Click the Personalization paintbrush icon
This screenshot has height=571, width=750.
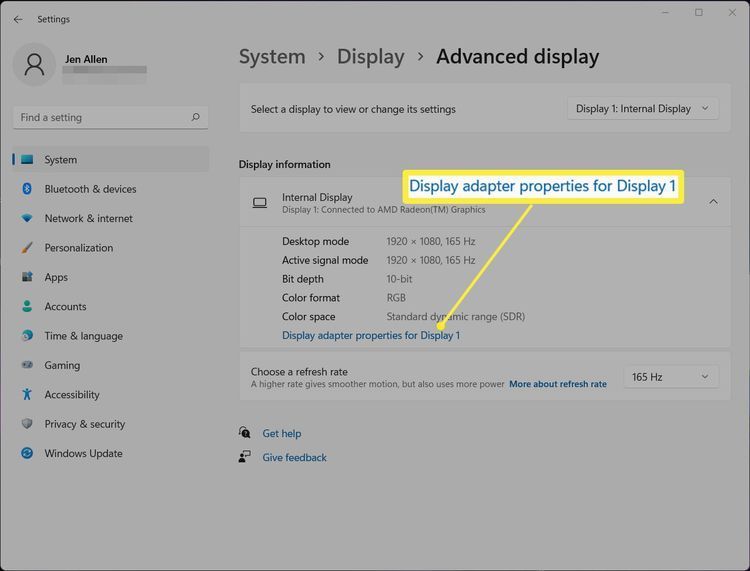tap(27, 248)
